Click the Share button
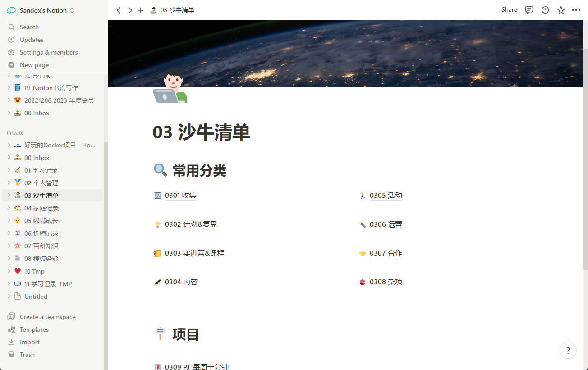Viewport: 588px width, 370px height. pos(509,9)
